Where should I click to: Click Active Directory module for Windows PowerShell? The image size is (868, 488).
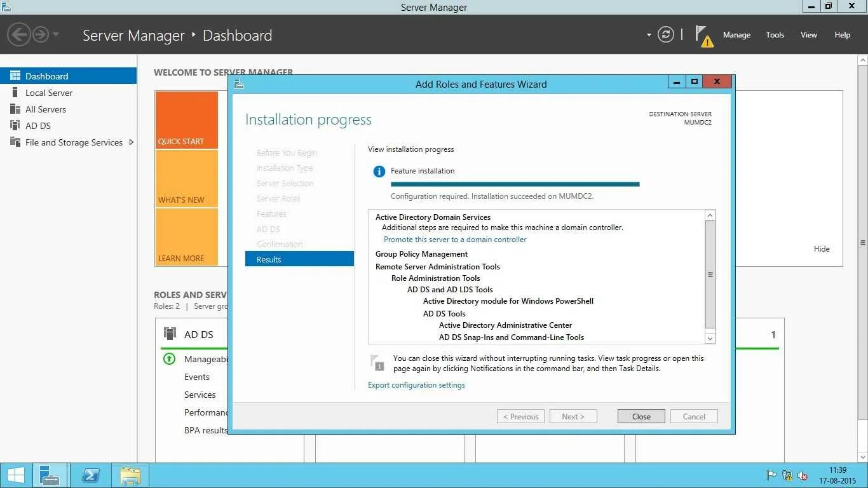pyautogui.click(x=508, y=301)
